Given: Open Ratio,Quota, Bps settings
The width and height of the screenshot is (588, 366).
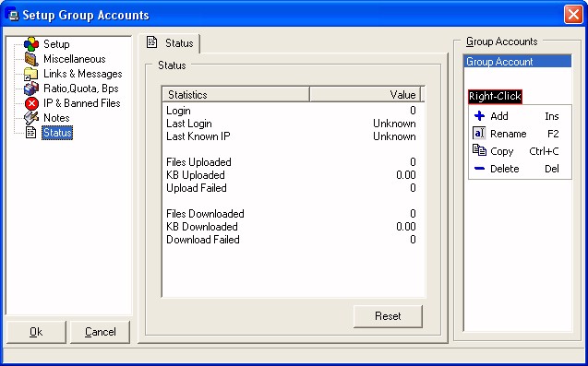Looking at the screenshot, I should click(80, 89).
